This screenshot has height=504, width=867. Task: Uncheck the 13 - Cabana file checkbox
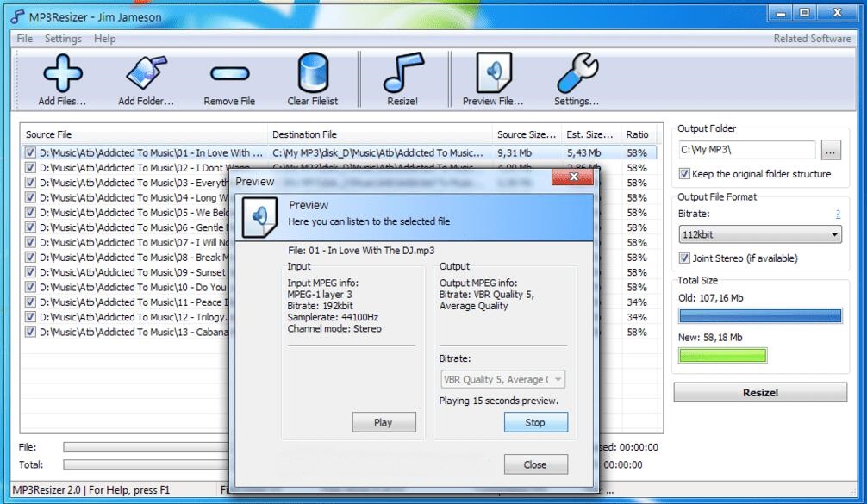coord(30,333)
